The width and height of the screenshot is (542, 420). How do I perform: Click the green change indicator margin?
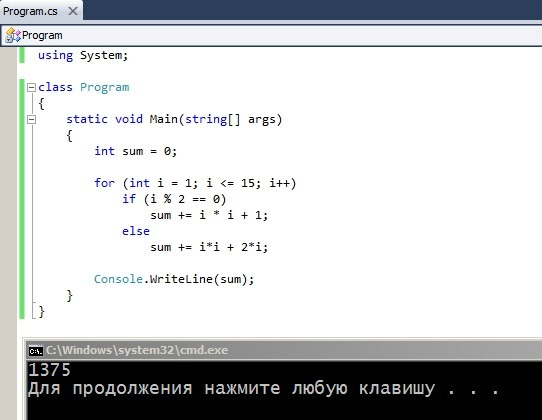pos(22,198)
